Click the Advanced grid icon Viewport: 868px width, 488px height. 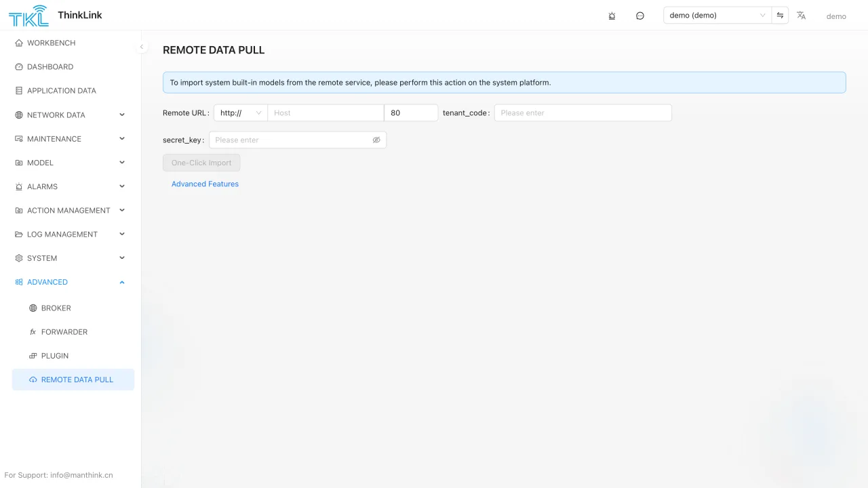19,282
